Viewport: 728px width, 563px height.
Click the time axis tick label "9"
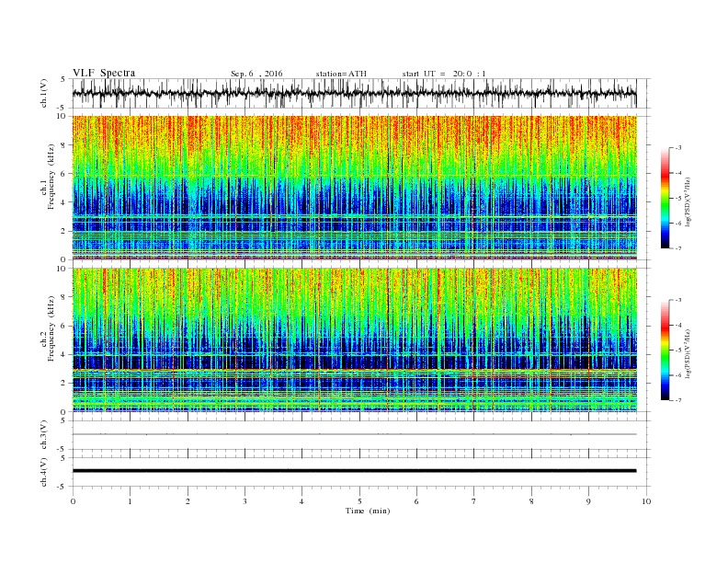coord(588,501)
